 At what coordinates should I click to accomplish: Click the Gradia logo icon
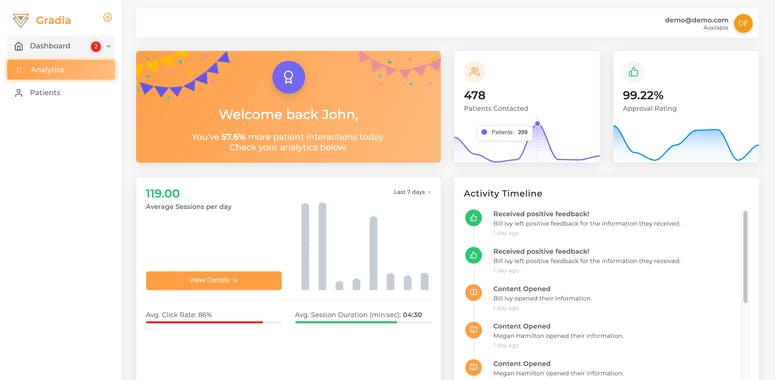click(21, 20)
